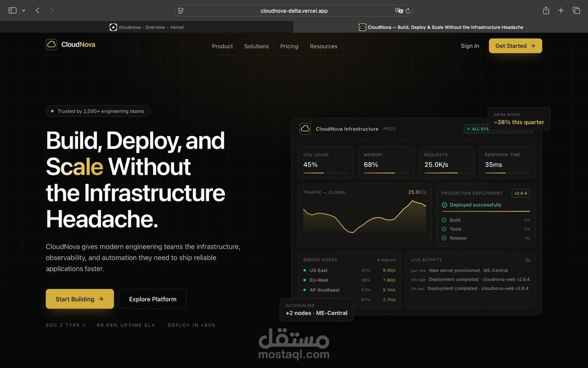Add a new tab with plus icon
588x368 pixels.
pyautogui.click(x=561, y=10)
